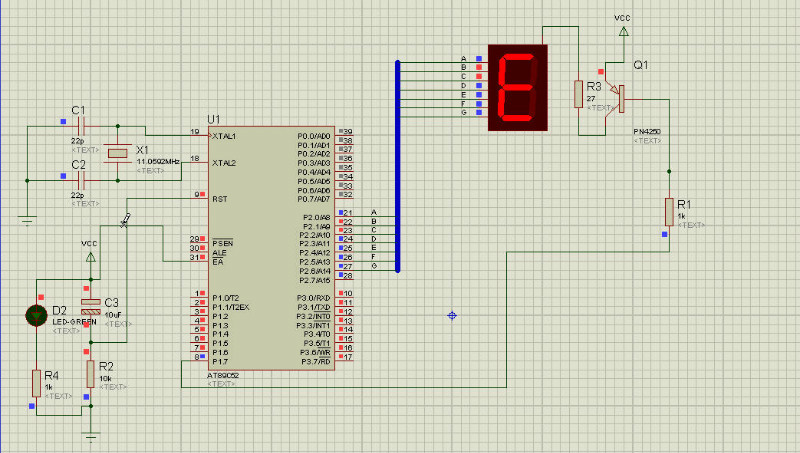Screen dimensions: 800x453
Task: Click the 11.0592MHz crystal value label
Action: [x=158, y=161]
